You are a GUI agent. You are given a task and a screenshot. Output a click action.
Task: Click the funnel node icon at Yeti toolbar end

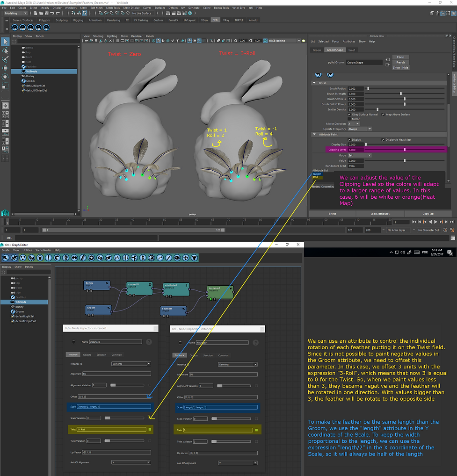click(x=194, y=258)
